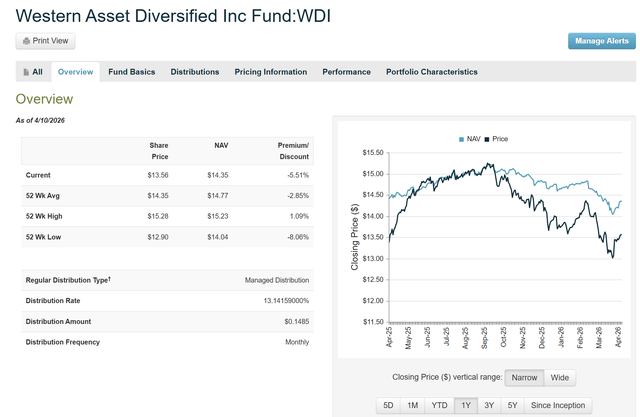
Task: Click the Monthly frequency value
Action: click(x=297, y=342)
